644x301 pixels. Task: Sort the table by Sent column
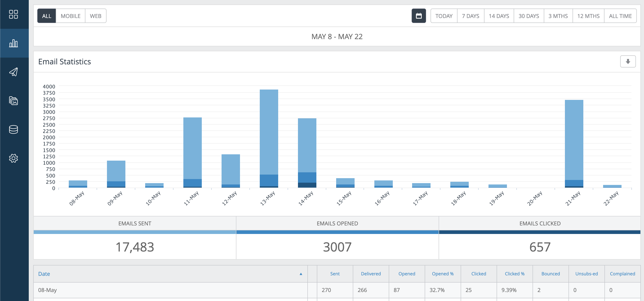[335, 274]
